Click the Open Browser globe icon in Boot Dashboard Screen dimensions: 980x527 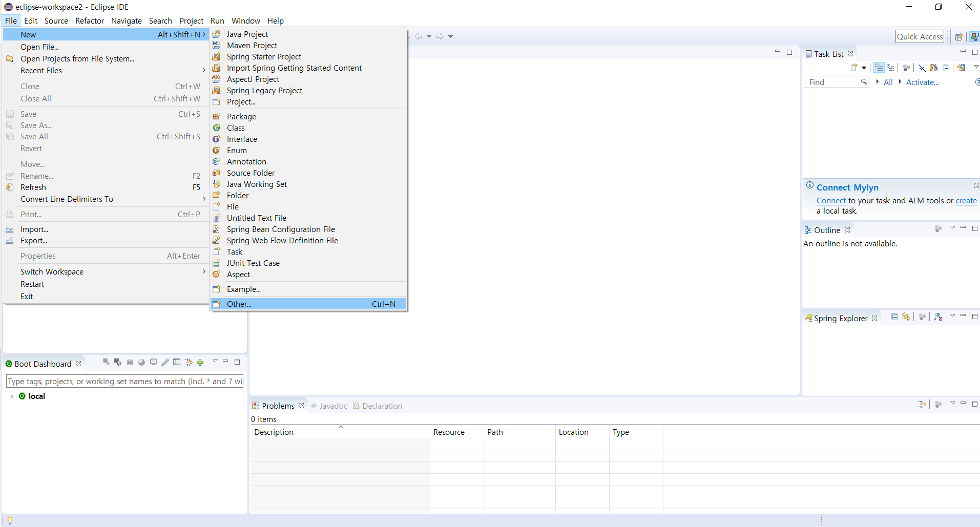[x=141, y=362]
